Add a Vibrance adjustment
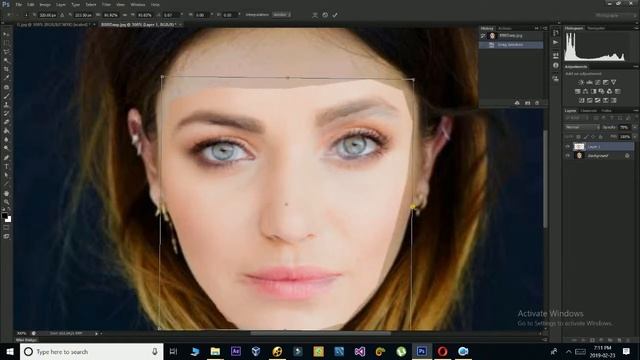 pyautogui.click(x=614, y=82)
